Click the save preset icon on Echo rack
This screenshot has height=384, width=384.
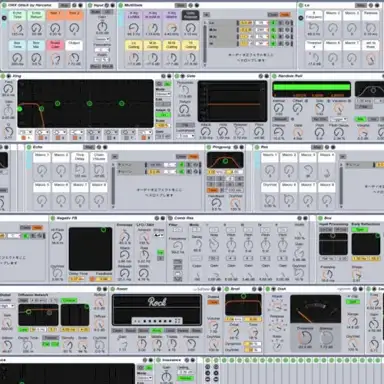point(105,147)
